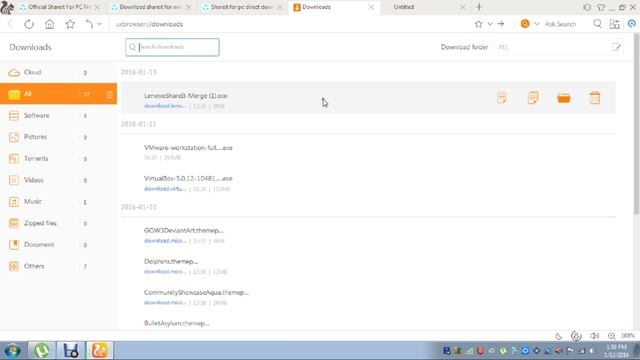This screenshot has height=360, width=640.
Task: Show Software downloads in sidebar
Action: 58,116
